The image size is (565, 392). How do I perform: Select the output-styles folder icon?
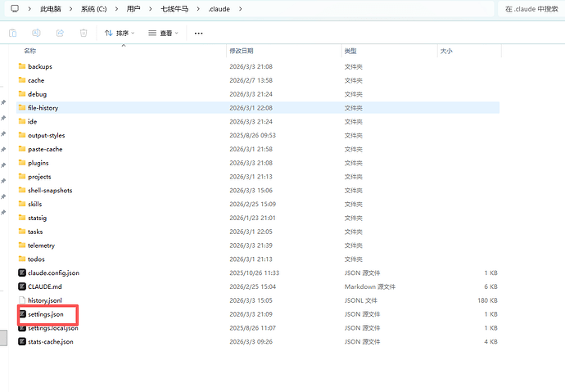click(22, 135)
